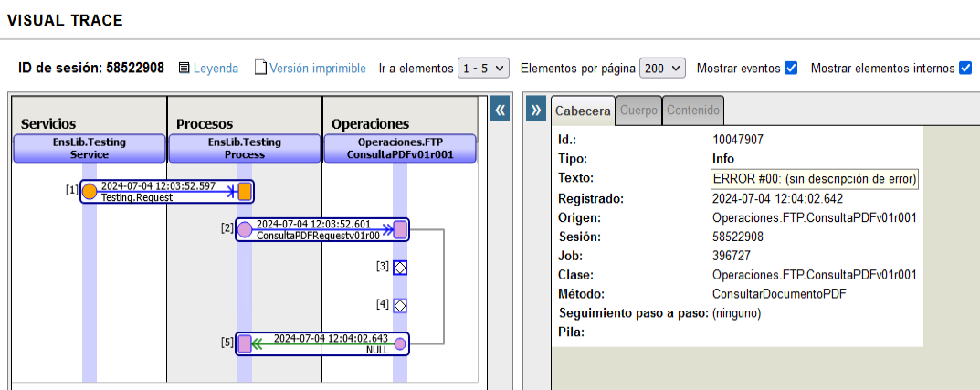Click timestamp 2024-07-04 12:04:02.643

point(331,338)
